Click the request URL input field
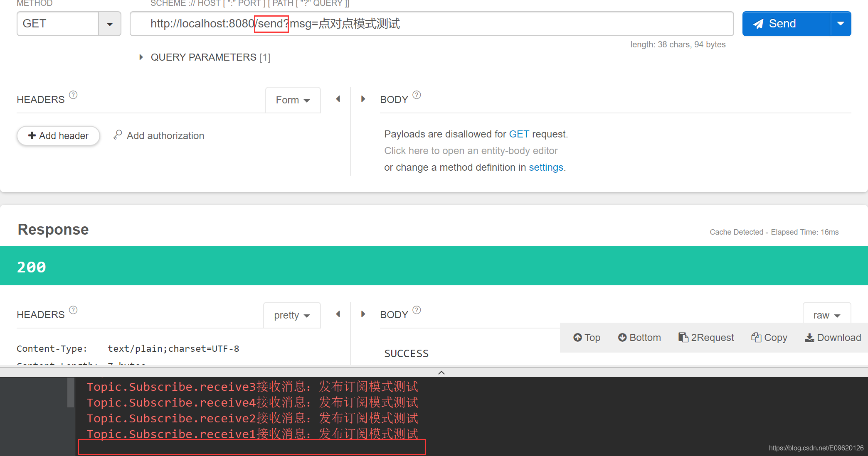 (x=432, y=24)
